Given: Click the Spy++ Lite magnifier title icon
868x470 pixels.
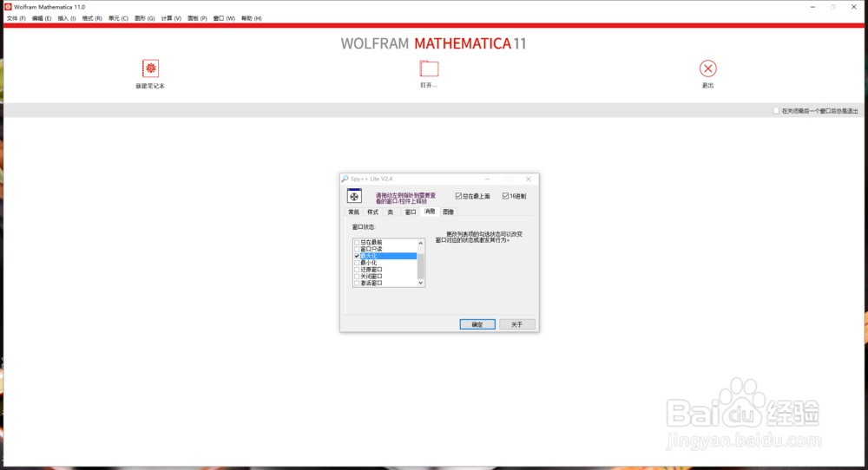Looking at the screenshot, I should 345,179.
